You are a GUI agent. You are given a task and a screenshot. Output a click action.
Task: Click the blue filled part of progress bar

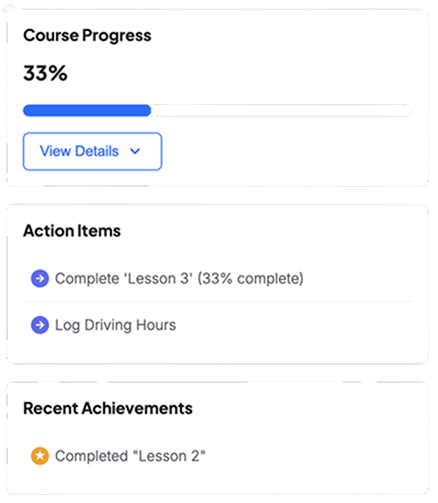coord(87,111)
